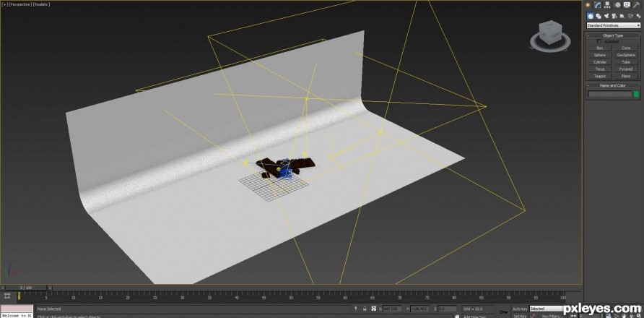
Task: Open the Realistic shading viewport menu
Action: tap(41, 4)
